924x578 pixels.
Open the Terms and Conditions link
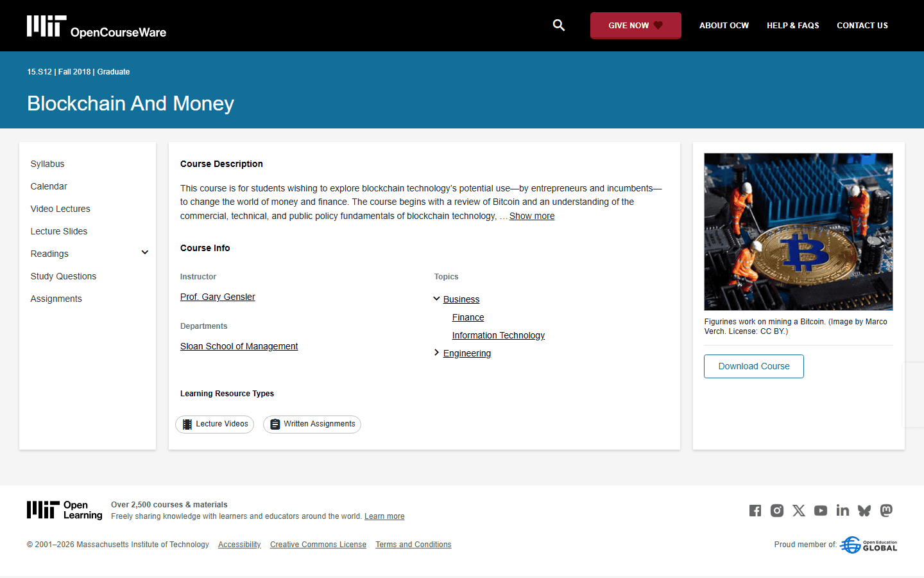(x=413, y=545)
